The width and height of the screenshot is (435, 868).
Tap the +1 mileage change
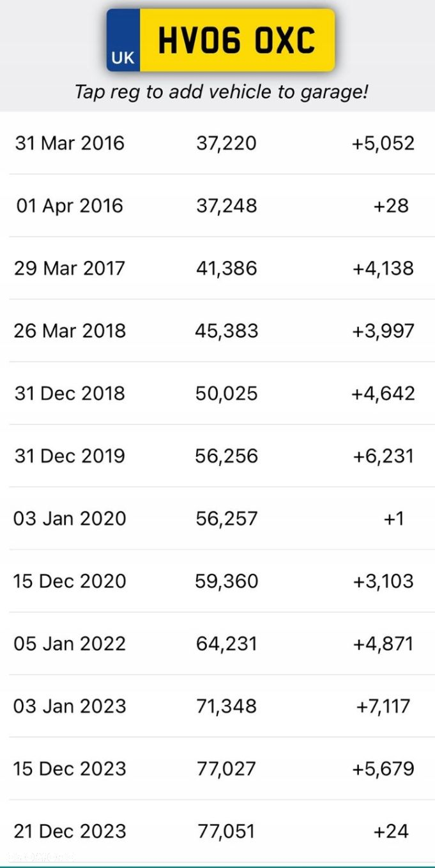pos(393,518)
